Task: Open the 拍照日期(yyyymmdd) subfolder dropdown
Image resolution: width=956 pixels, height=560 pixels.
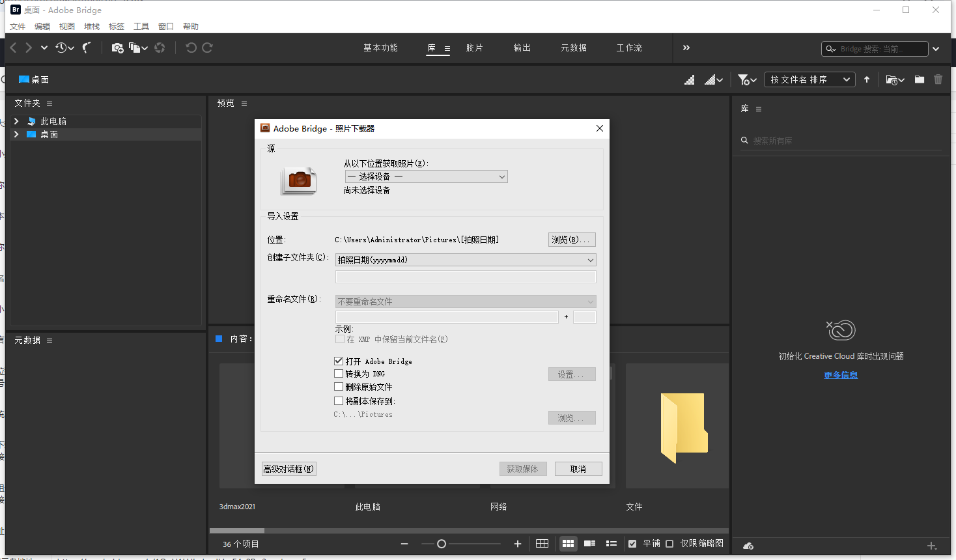Action: (x=465, y=259)
